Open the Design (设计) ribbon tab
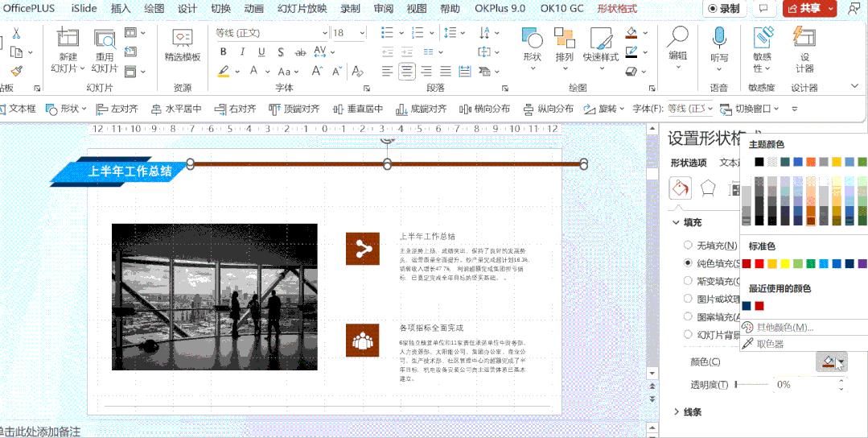868x438 pixels. tap(187, 9)
